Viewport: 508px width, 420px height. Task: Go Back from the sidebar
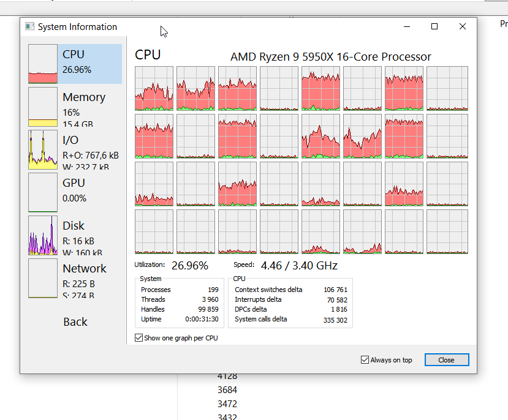pos(75,322)
